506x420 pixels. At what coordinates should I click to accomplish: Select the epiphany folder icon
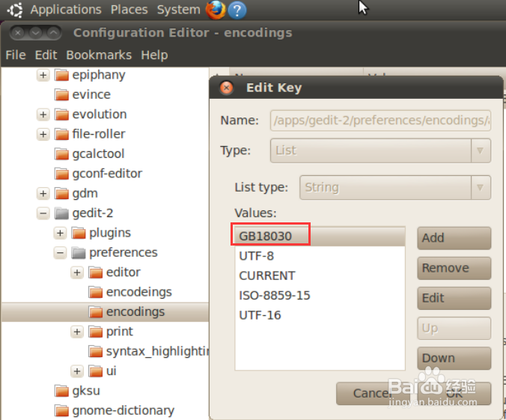[x=61, y=75]
